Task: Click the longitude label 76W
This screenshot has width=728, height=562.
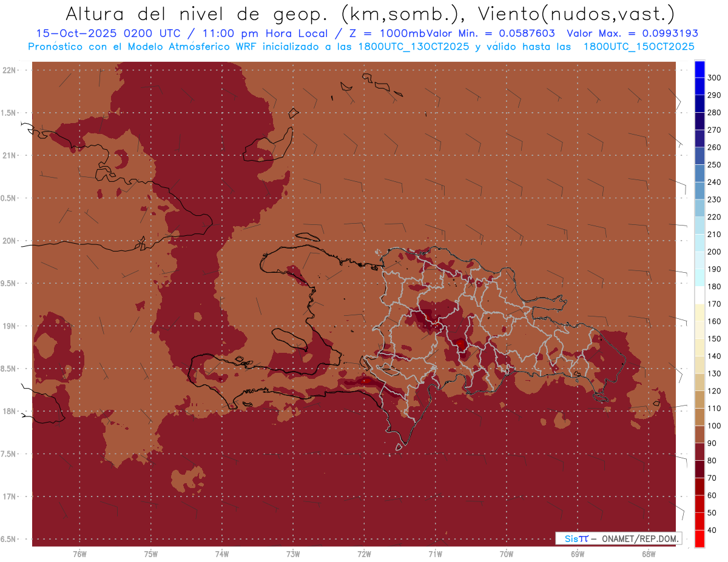Action: [79, 554]
